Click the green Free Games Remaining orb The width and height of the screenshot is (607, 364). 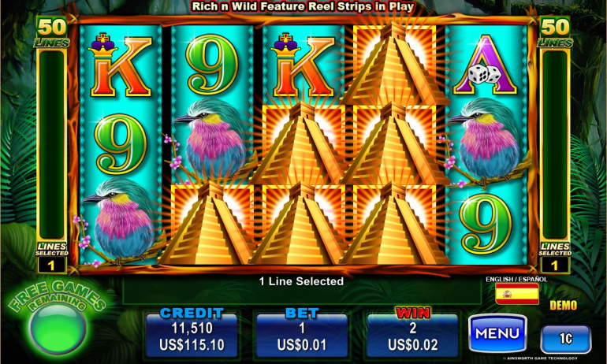tap(58, 329)
